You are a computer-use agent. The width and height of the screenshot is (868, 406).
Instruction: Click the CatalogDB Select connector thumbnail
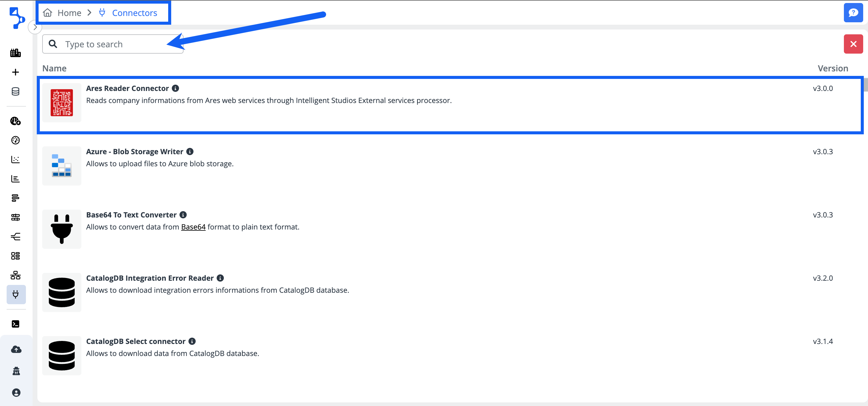pyautogui.click(x=62, y=355)
